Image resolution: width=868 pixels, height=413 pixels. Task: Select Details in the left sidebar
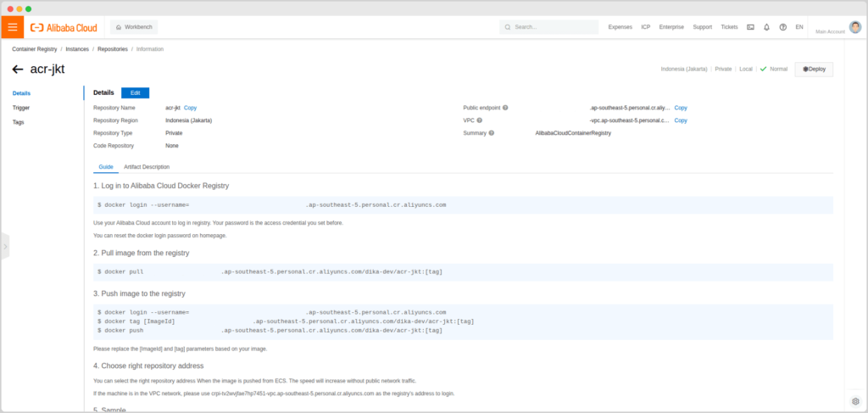(x=21, y=93)
